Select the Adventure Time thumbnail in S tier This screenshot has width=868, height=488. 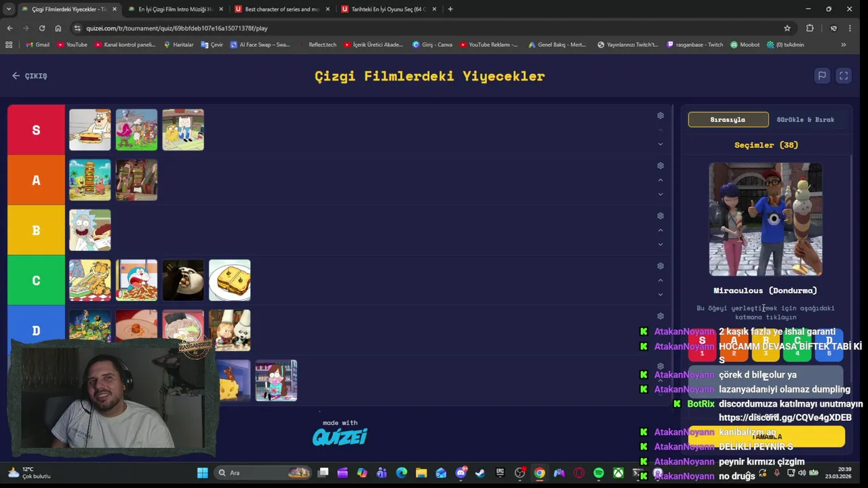coord(183,130)
